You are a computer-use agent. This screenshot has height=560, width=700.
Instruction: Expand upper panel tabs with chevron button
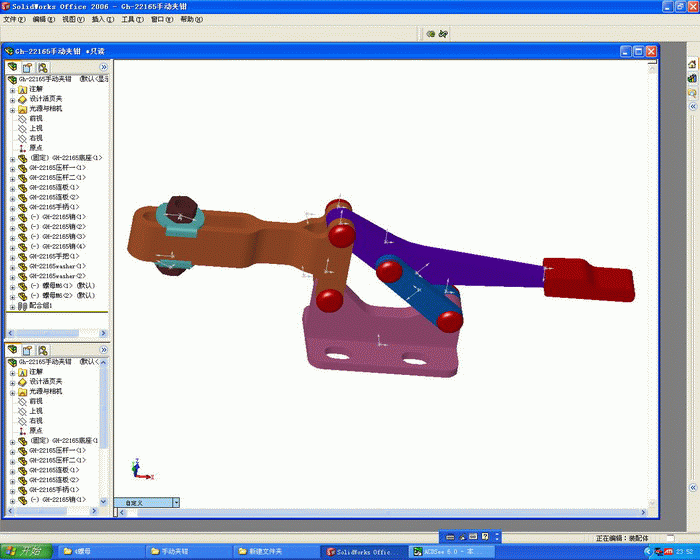104,67
